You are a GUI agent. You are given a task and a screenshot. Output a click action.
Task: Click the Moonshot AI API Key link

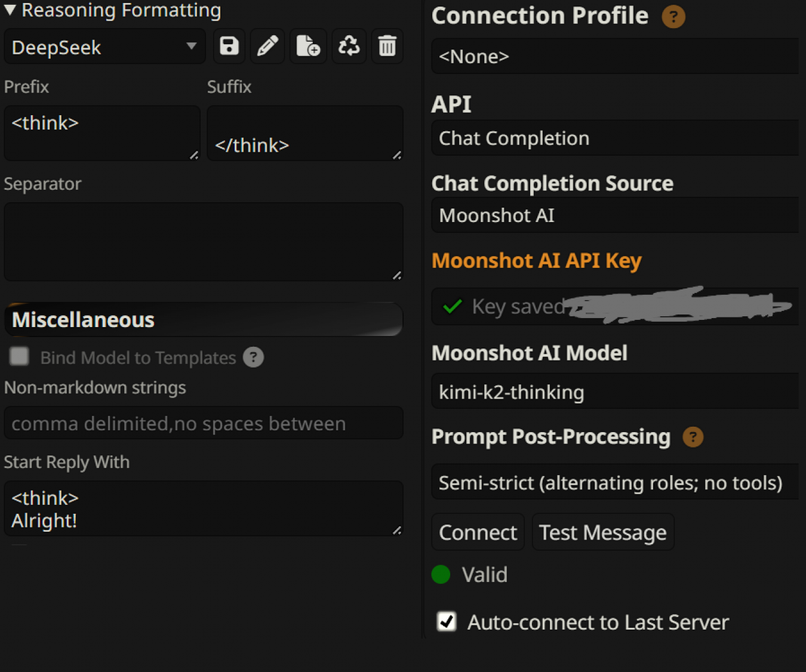click(536, 261)
